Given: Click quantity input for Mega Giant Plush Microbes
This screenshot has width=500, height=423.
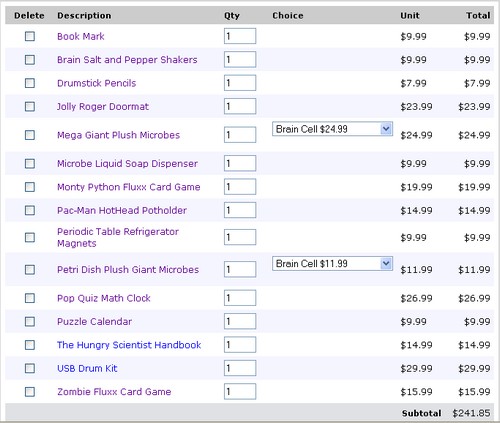Looking at the screenshot, I should [240, 135].
